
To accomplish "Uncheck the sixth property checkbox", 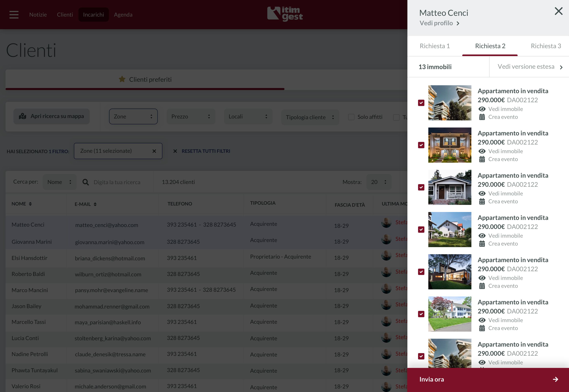I will pos(421,314).
